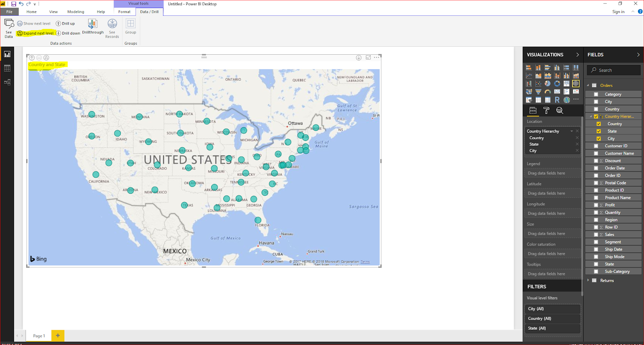Open the Format paint roller pane
Viewport: 644px width, 345px height.
click(546, 110)
